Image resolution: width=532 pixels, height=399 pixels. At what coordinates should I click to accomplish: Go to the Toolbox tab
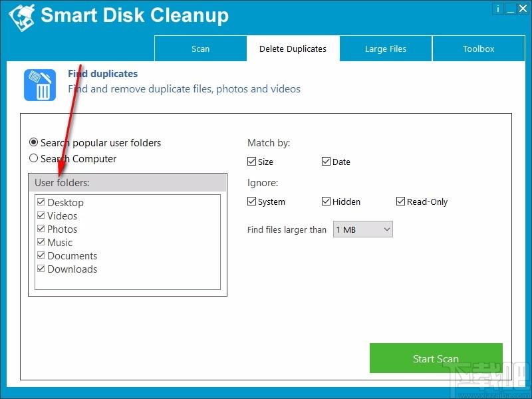pyautogui.click(x=478, y=49)
